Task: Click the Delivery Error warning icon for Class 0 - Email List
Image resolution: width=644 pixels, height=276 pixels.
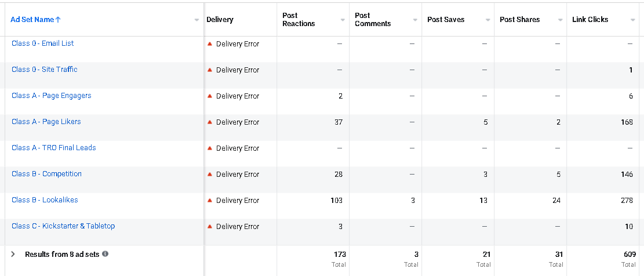Action: point(210,44)
